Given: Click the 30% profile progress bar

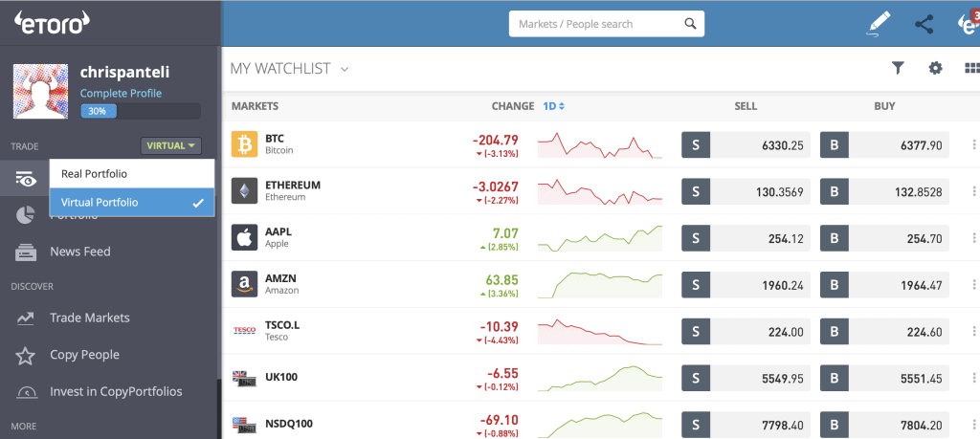Looking at the screenshot, I should click(141, 111).
